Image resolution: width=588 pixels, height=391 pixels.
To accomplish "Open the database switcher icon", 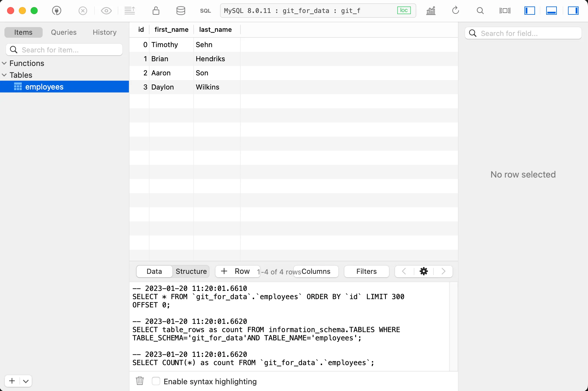I will [181, 11].
